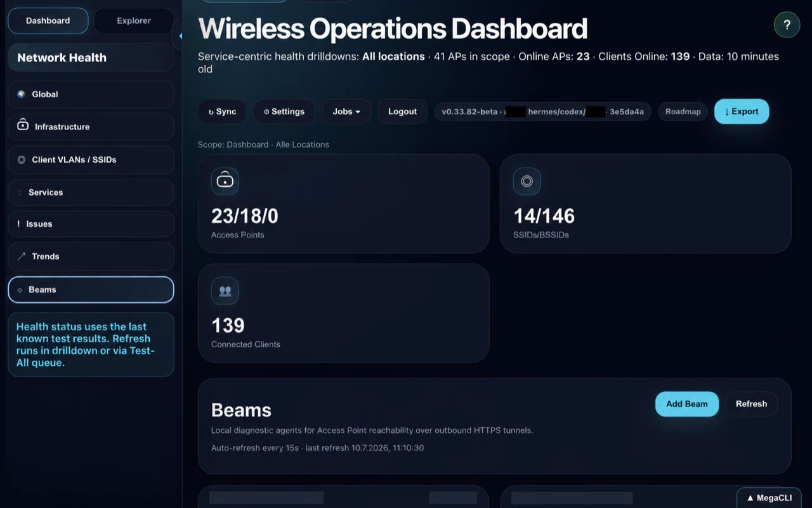
Task: Switch to the Explorer tab
Action: pyautogui.click(x=134, y=21)
